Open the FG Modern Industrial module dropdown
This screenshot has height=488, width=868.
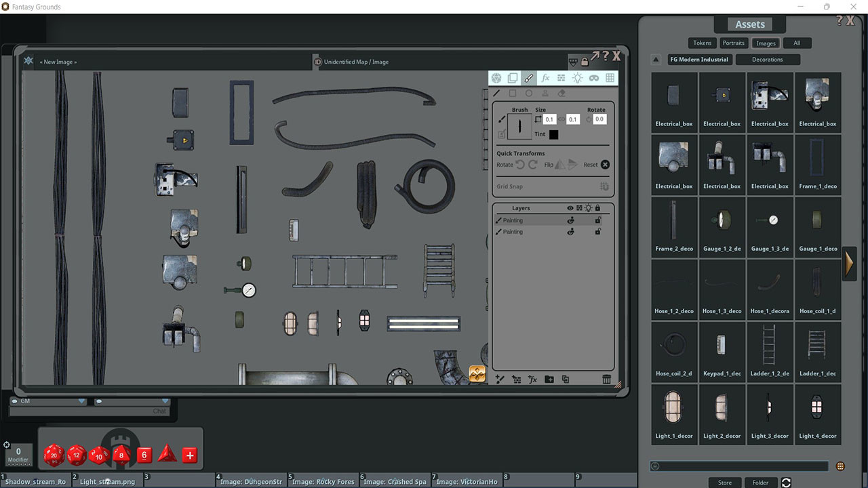click(699, 59)
